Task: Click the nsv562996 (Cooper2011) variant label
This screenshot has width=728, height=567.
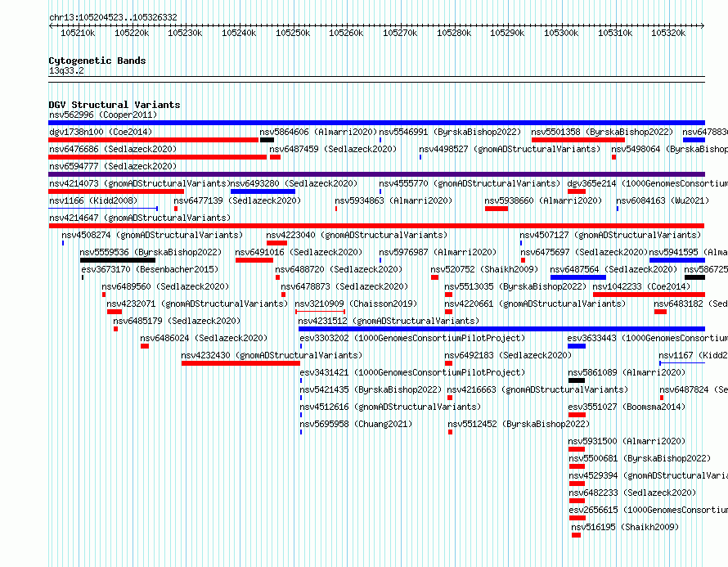Action: [103, 115]
